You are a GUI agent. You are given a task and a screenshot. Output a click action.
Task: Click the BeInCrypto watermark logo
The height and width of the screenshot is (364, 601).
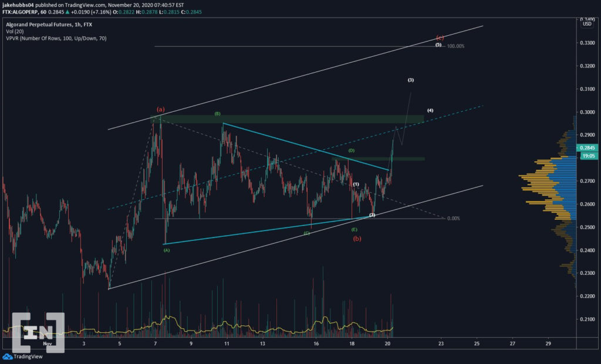pos(38,332)
